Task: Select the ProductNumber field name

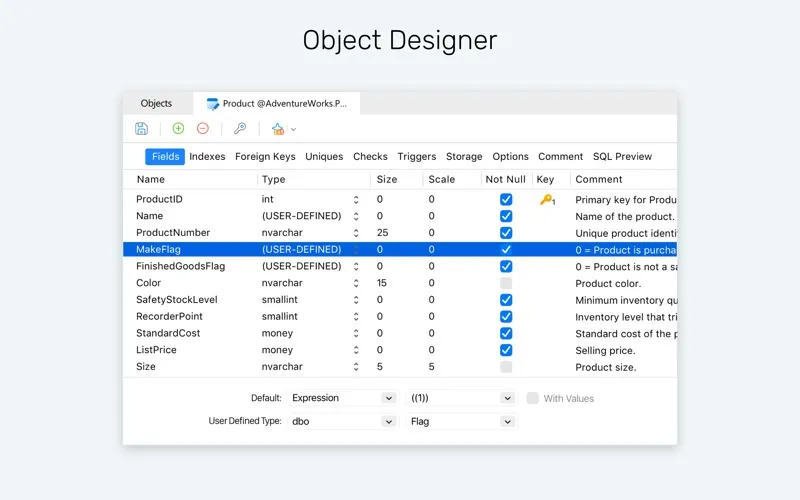Action: point(173,233)
